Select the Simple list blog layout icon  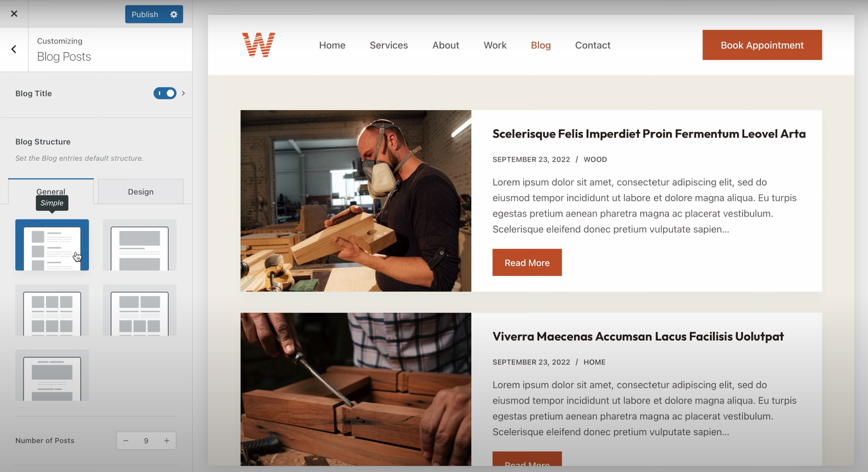pos(52,245)
